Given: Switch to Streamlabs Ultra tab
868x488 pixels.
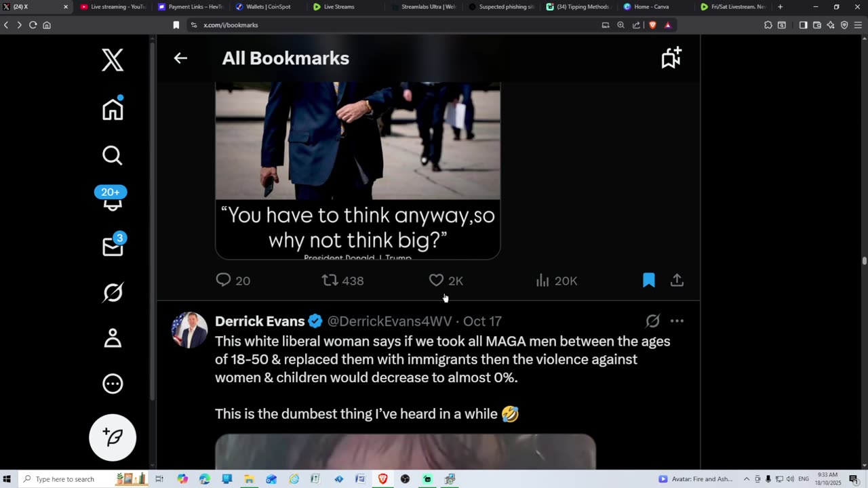Looking at the screenshot, I should coord(424,7).
